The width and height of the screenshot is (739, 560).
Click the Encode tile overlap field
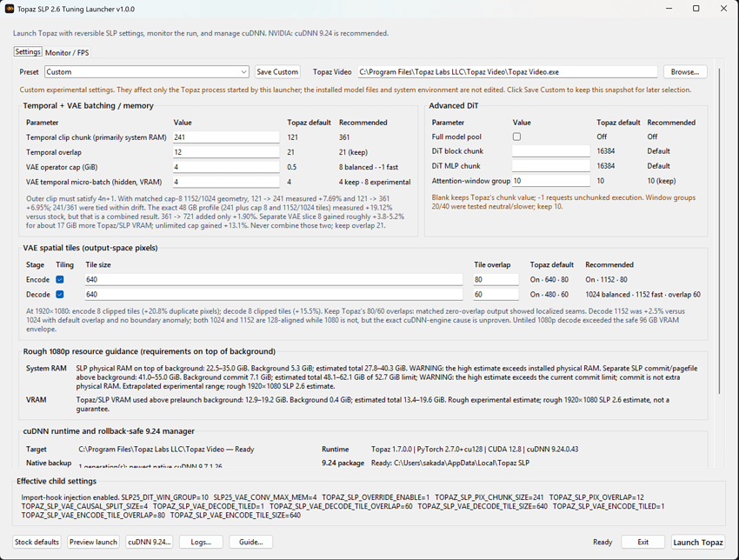click(496, 279)
